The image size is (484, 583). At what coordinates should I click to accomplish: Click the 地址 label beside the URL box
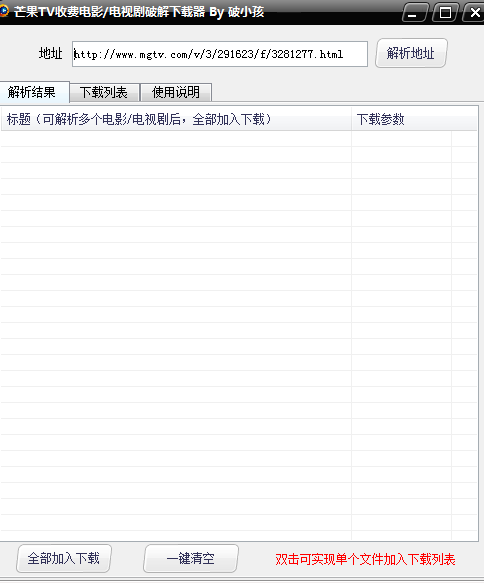(x=51, y=54)
